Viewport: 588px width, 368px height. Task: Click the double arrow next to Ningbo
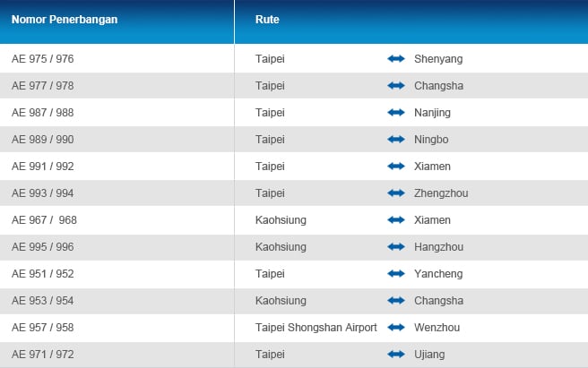point(396,140)
